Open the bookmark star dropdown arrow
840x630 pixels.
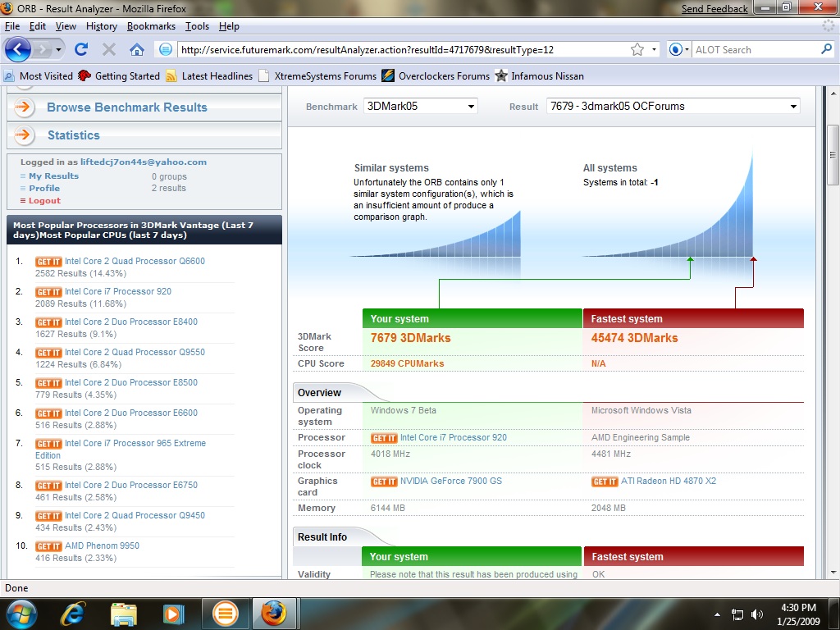tap(654, 50)
